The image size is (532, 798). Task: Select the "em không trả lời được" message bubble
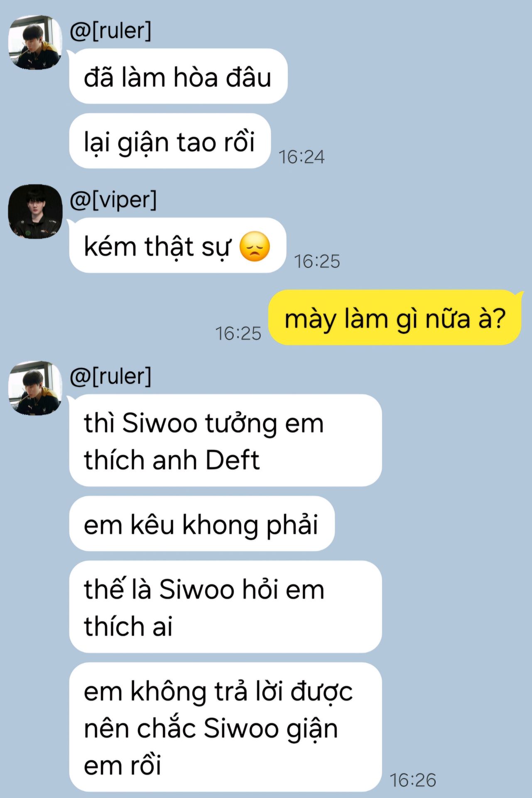click(226, 727)
